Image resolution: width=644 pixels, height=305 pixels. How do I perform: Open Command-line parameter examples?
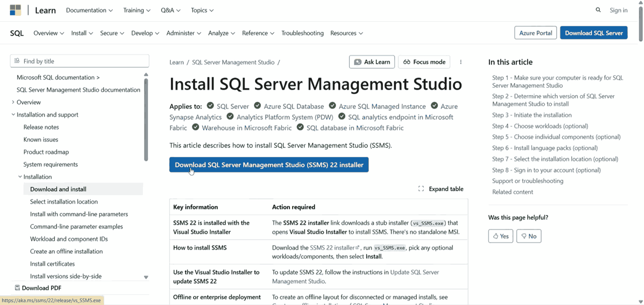[76, 226]
